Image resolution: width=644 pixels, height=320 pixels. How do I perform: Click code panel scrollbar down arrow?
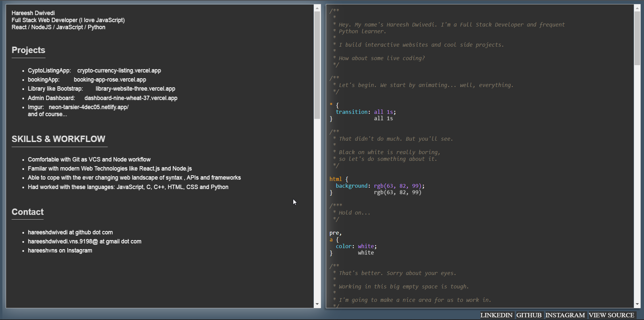(637, 304)
